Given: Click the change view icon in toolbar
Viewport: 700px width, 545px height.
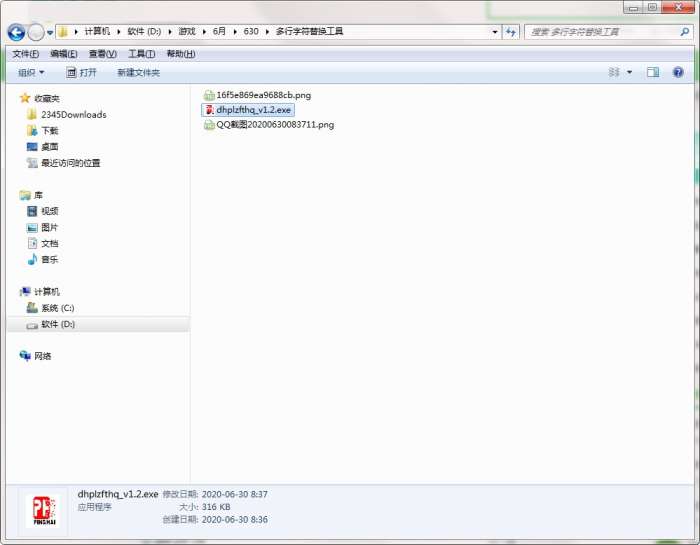Looking at the screenshot, I should pyautogui.click(x=614, y=72).
